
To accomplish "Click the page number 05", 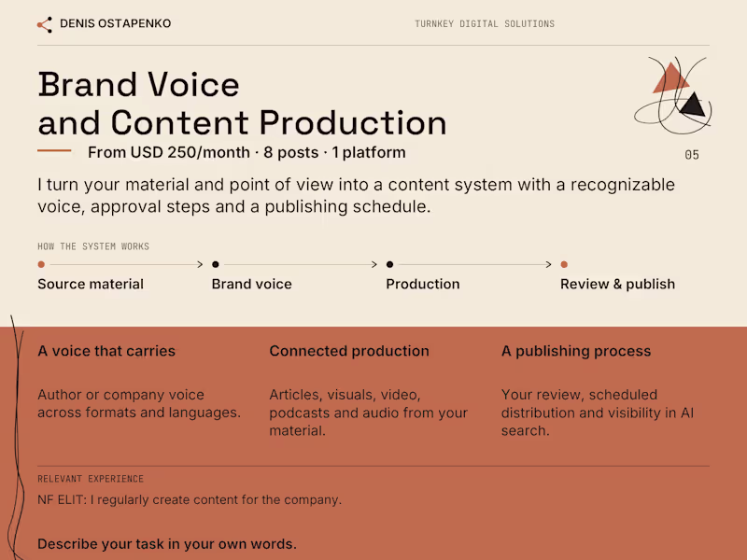I will [x=692, y=155].
